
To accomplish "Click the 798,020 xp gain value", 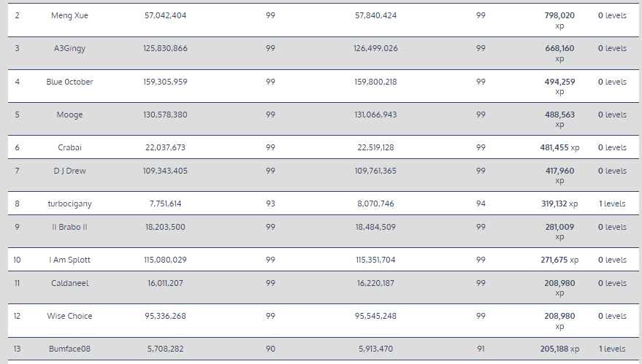I will tap(559, 20).
